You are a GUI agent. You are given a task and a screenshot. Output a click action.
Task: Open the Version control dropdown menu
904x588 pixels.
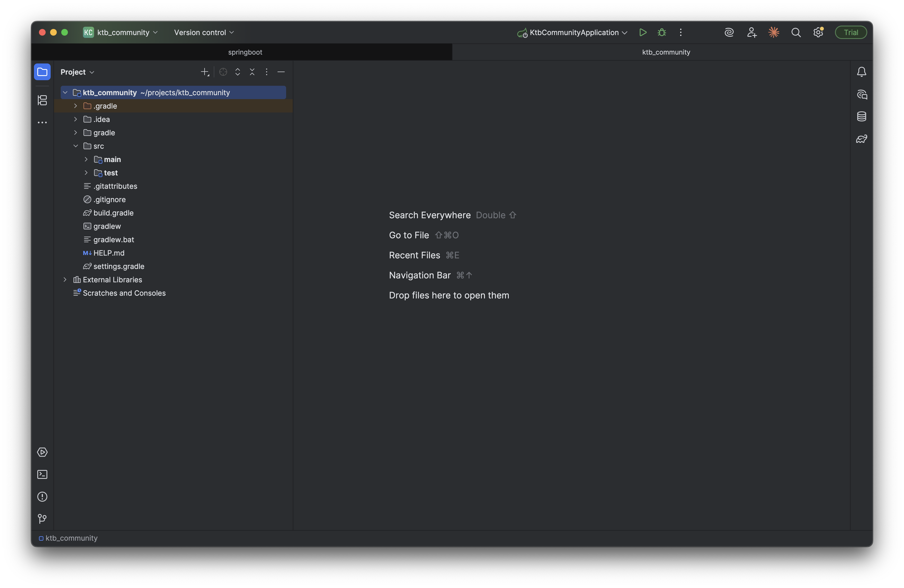coord(204,32)
